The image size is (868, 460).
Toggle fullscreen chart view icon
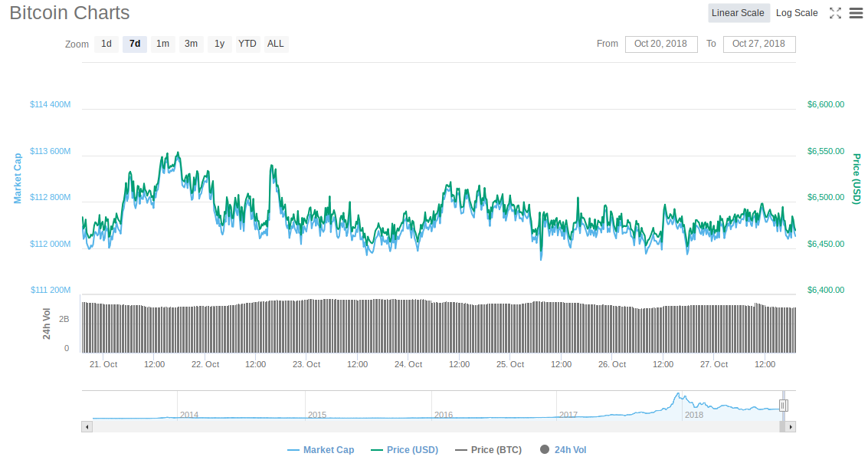pos(835,13)
